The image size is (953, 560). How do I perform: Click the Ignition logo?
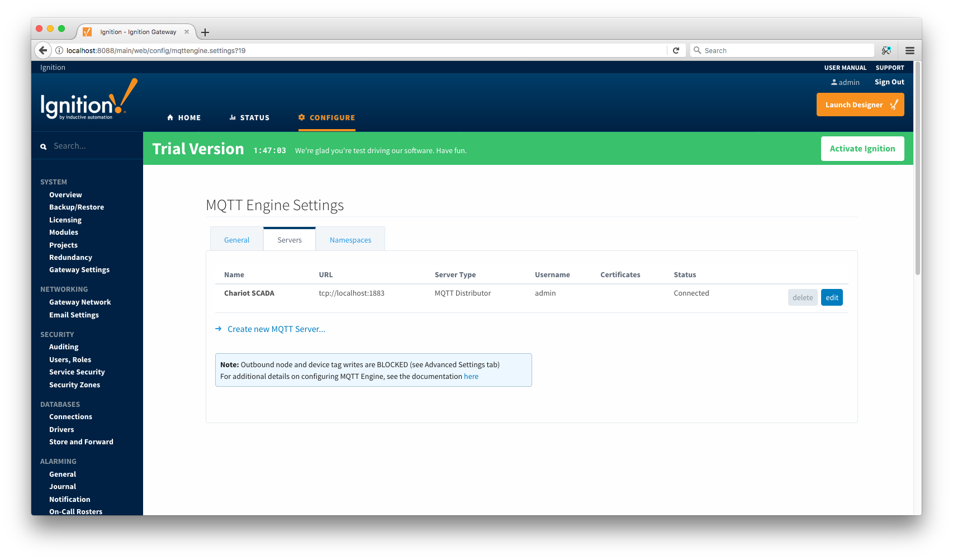tap(89, 99)
